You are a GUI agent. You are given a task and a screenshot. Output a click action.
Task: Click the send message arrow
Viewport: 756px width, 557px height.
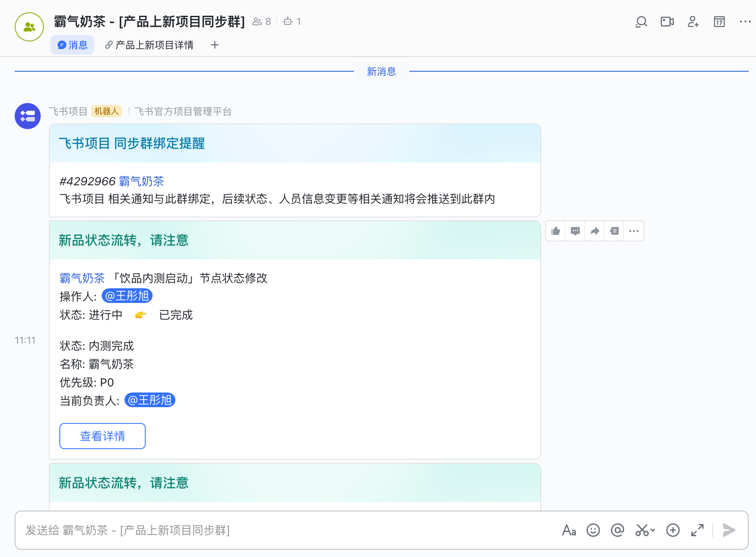(x=729, y=530)
